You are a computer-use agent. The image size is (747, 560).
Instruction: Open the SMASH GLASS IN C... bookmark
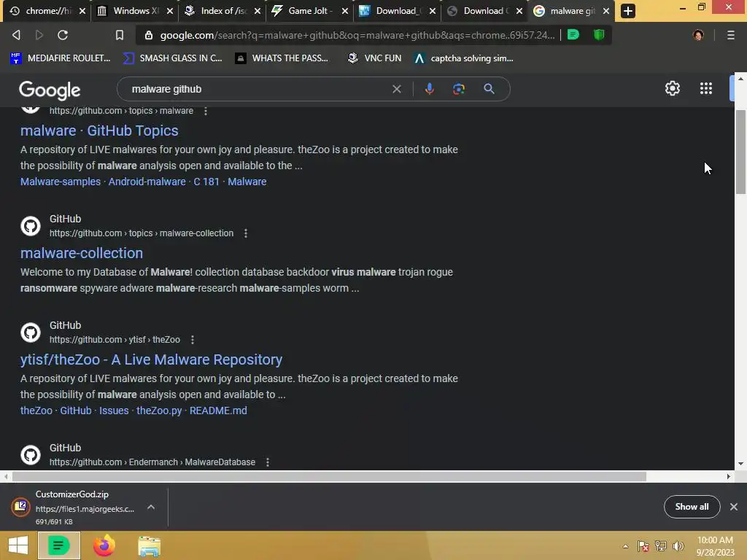click(172, 58)
